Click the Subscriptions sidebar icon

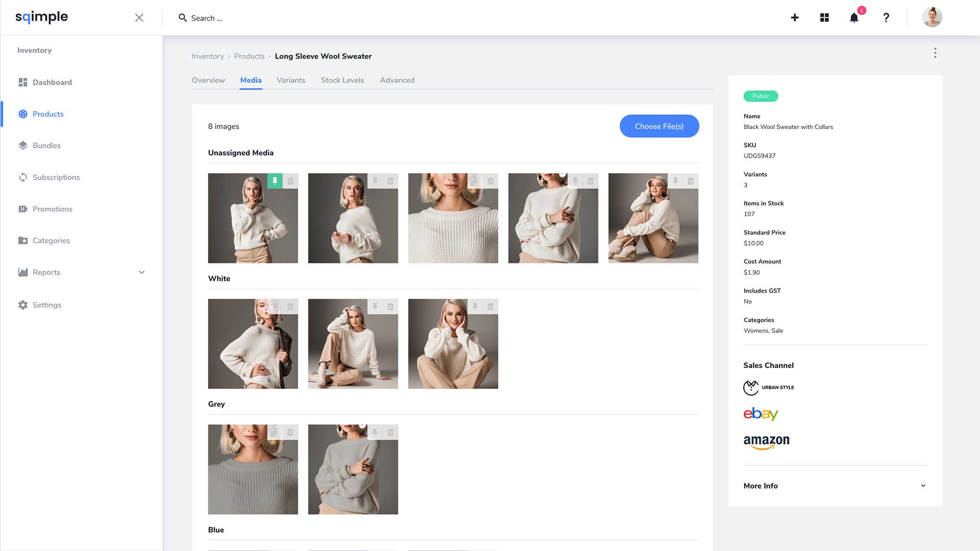point(23,177)
